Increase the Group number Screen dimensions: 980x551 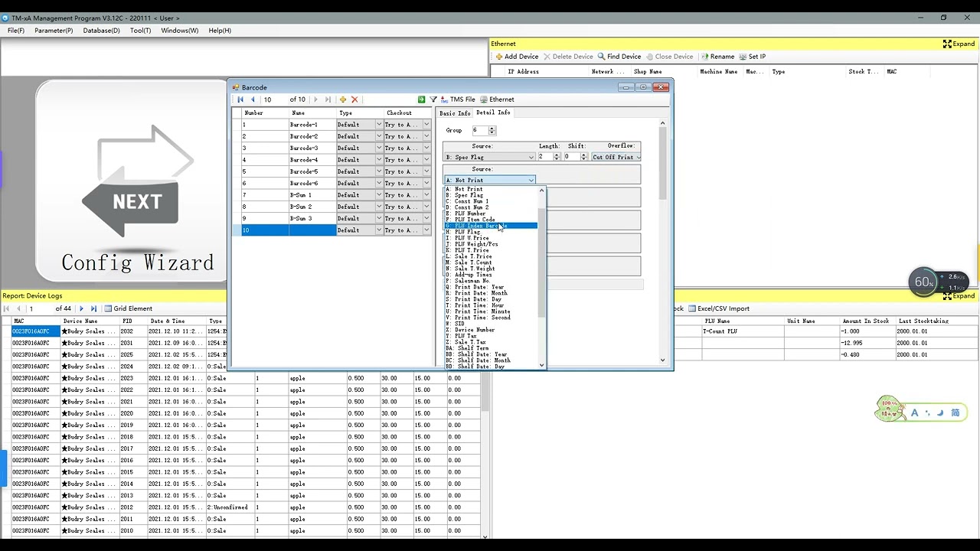point(492,129)
